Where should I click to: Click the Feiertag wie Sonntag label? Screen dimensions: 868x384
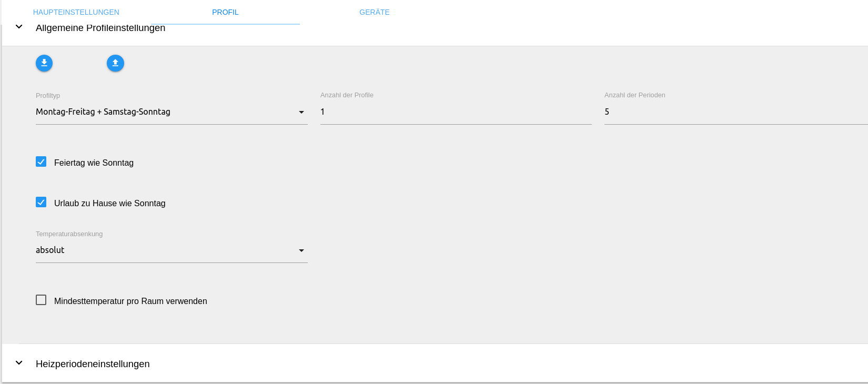click(x=94, y=163)
